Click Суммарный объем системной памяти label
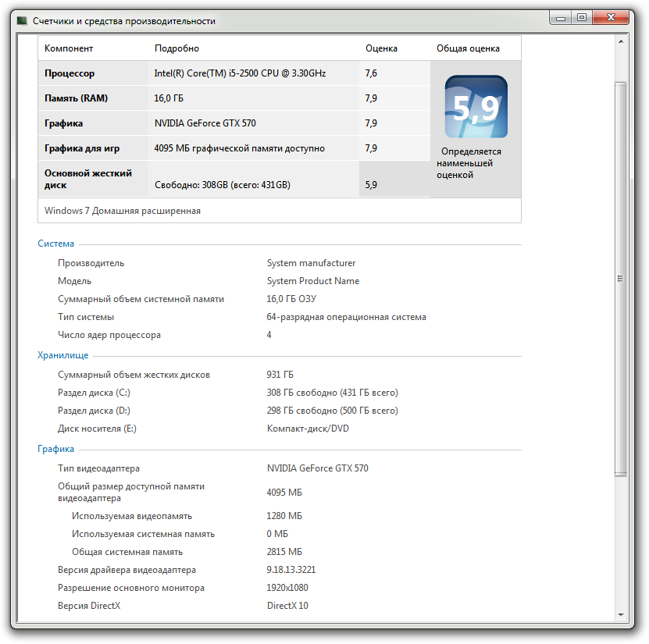 click(x=141, y=299)
